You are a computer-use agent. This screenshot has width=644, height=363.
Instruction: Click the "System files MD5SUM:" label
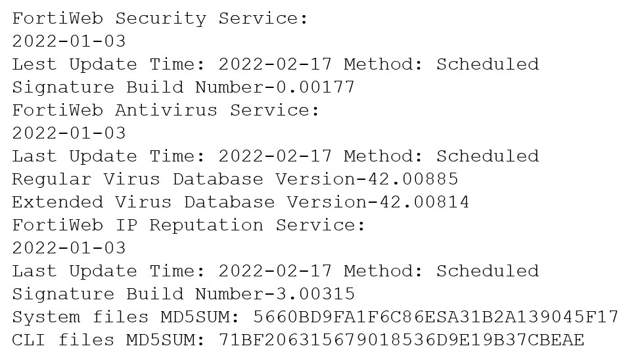[126, 317]
